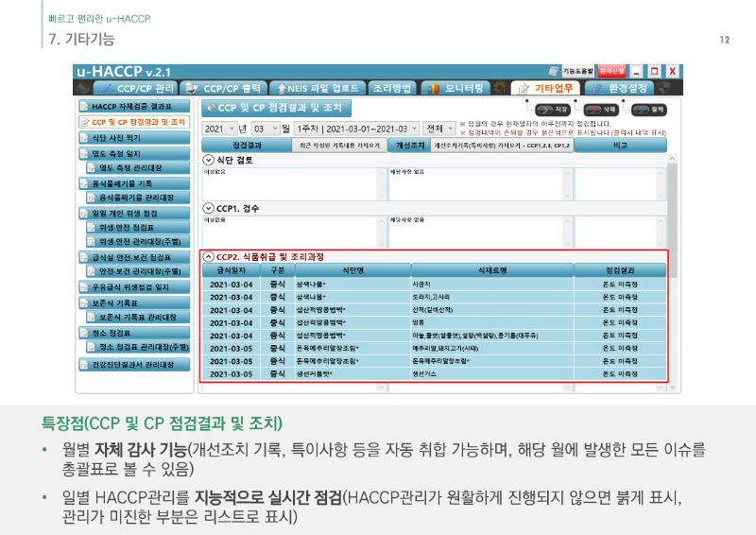This screenshot has width=756, height=535.
Task: Open the NEIS 파일 업로드 tab
Action: (318, 88)
